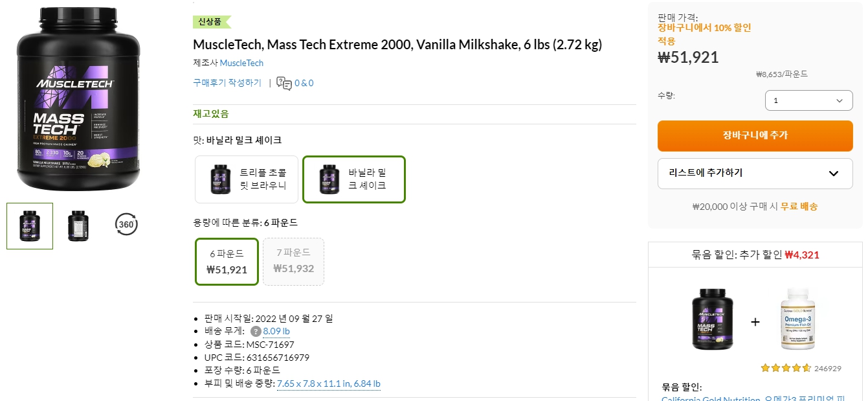This screenshot has height=401, width=868.
Task: Click the 구매후기 작성하기 link
Action: pyautogui.click(x=227, y=82)
